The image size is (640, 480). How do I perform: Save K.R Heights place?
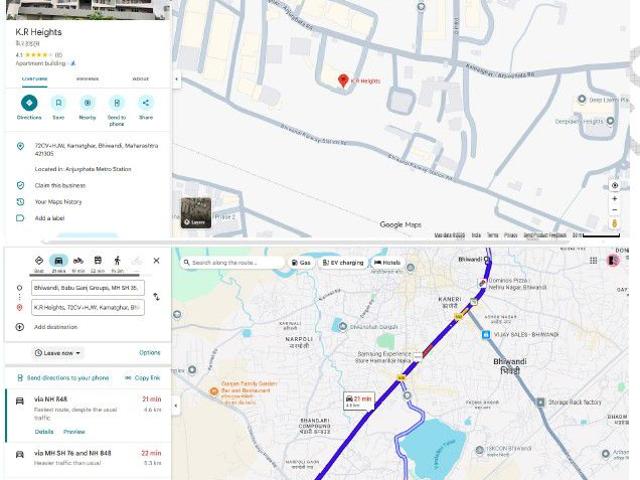pos(58,103)
